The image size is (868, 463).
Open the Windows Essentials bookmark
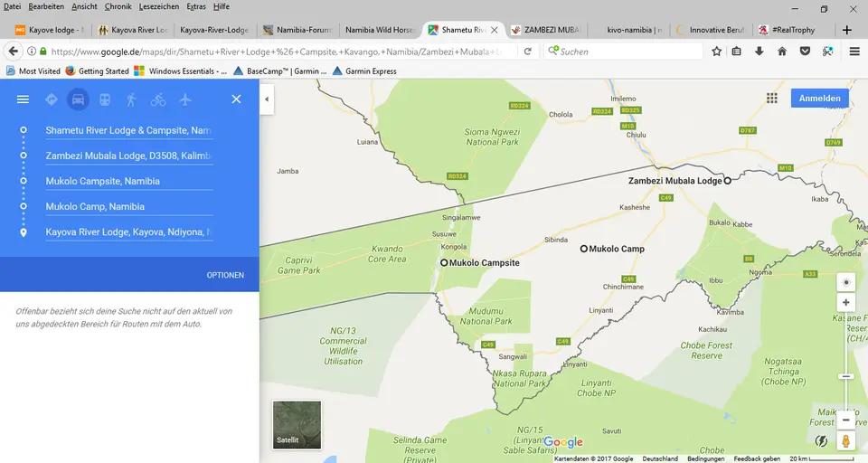click(x=181, y=71)
